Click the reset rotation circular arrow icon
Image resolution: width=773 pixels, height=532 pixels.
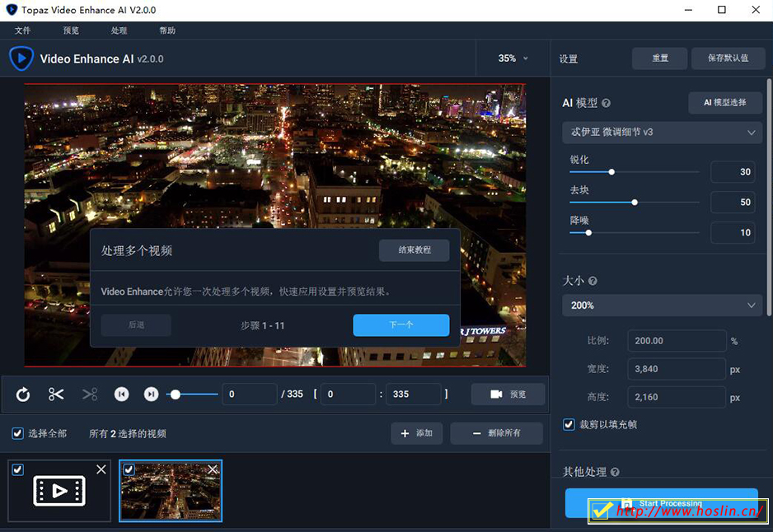point(23,394)
